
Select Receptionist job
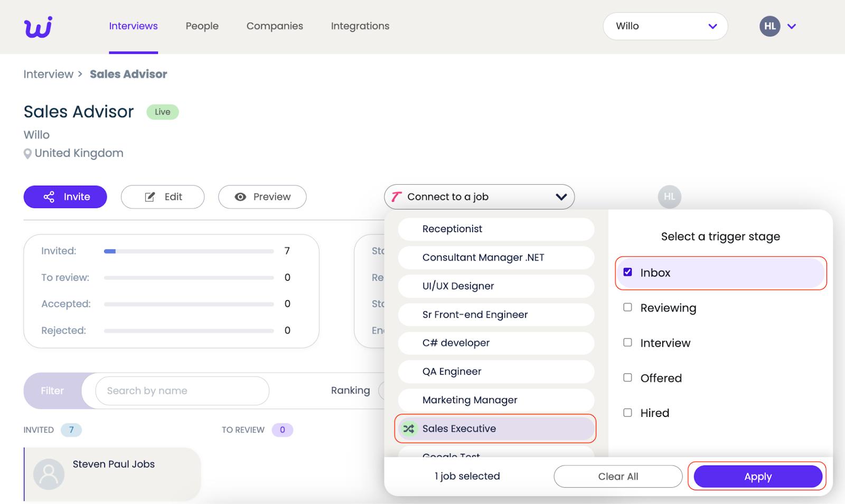(496, 229)
